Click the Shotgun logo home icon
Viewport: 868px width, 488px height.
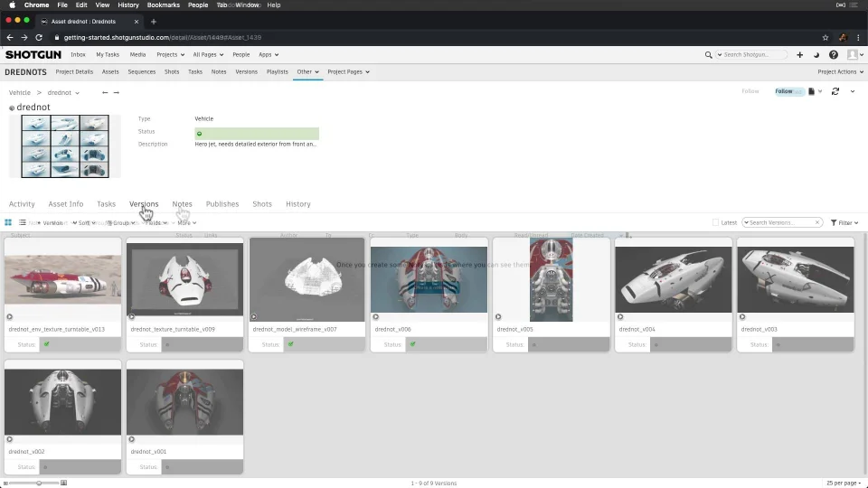[33, 55]
